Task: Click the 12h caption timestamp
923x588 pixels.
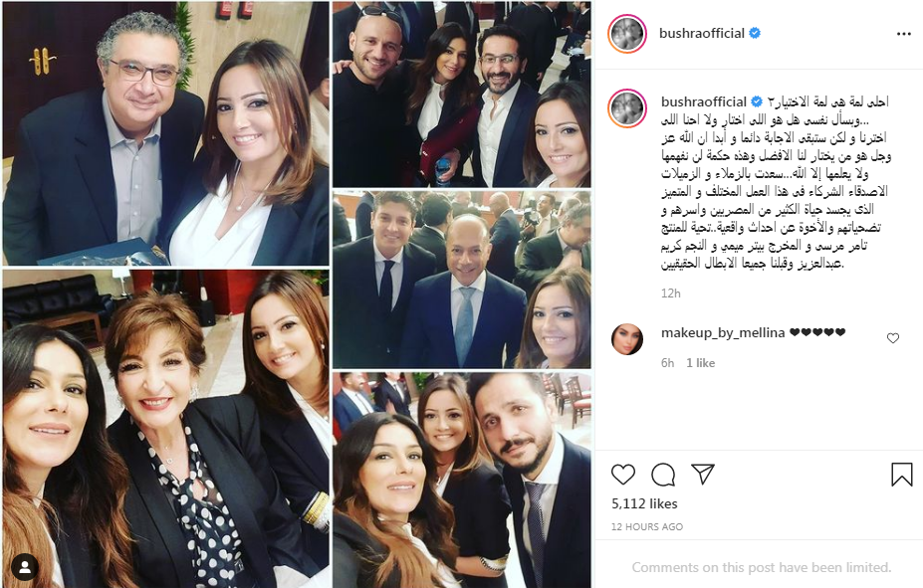Action: click(670, 294)
